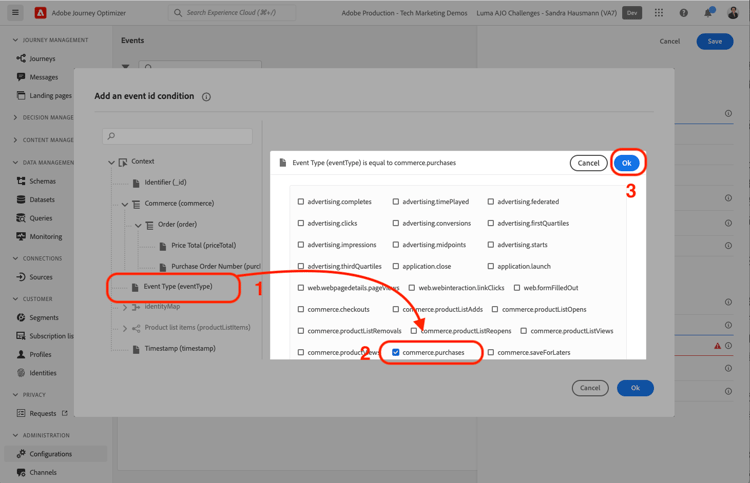
Task: Check application.close checkbox
Action: pos(396,266)
